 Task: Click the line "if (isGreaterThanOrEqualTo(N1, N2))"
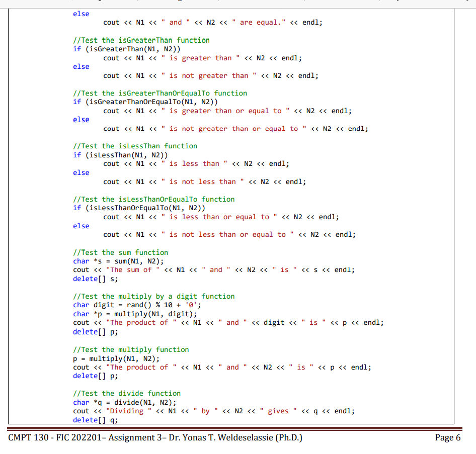pos(145,102)
